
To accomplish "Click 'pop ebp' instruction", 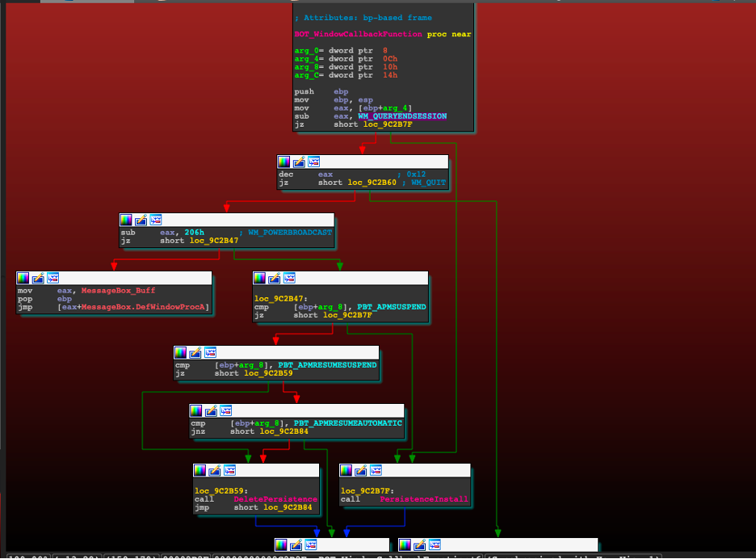I will 45,299.
